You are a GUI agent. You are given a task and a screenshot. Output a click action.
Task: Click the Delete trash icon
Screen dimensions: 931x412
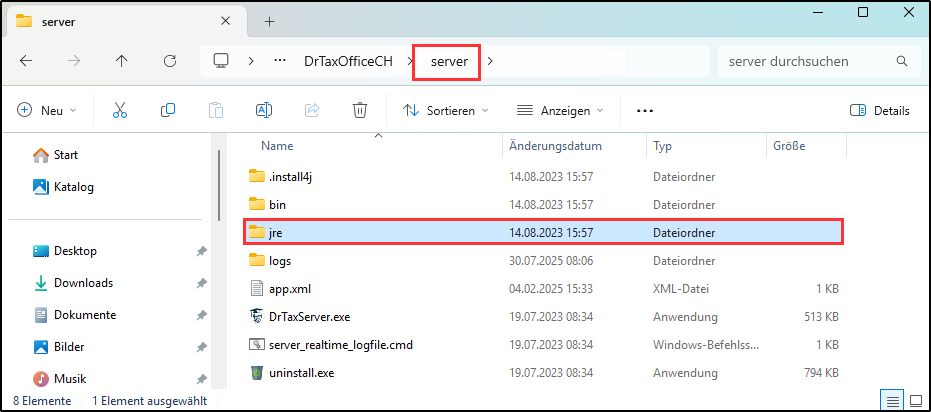point(360,111)
